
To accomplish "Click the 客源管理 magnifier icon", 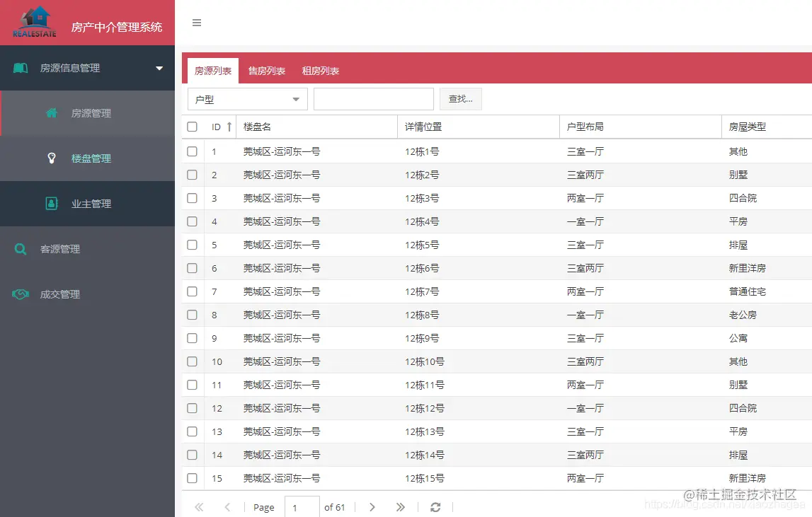I will coord(19,249).
